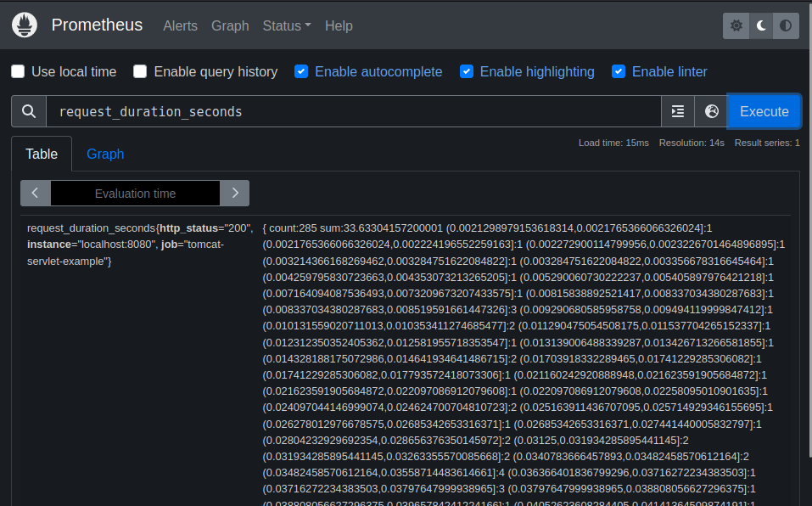
Task: Select the browser-preferred theme contrast icon
Action: pos(786,25)
